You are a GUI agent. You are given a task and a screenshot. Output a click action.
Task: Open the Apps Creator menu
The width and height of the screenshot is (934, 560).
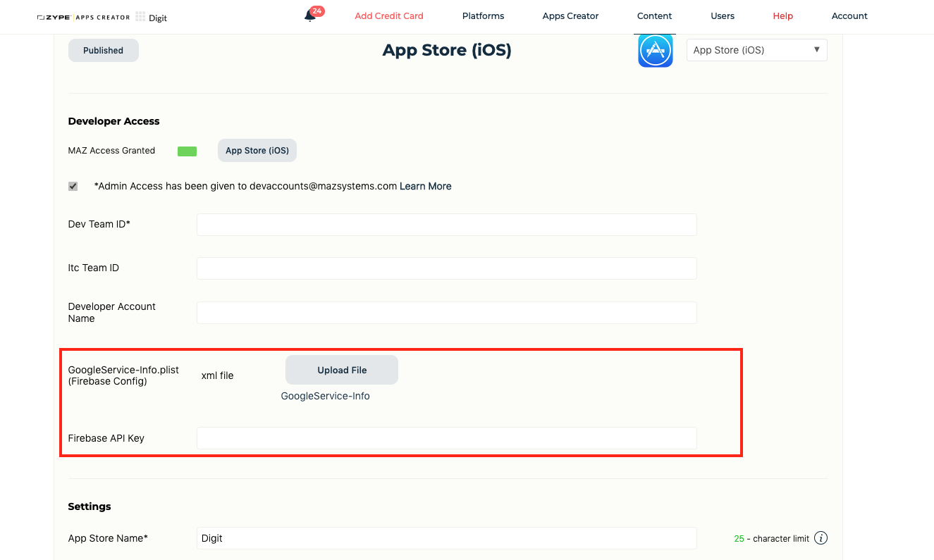(570, 16)
